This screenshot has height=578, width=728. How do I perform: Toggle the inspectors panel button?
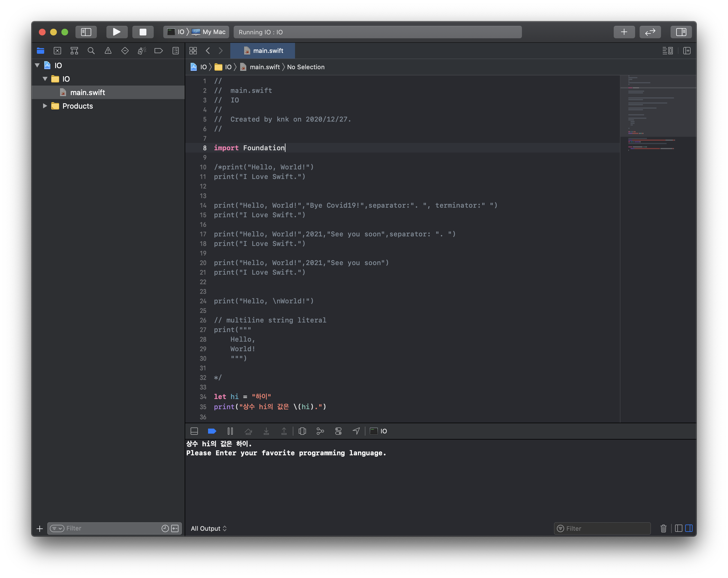point(681,32)
